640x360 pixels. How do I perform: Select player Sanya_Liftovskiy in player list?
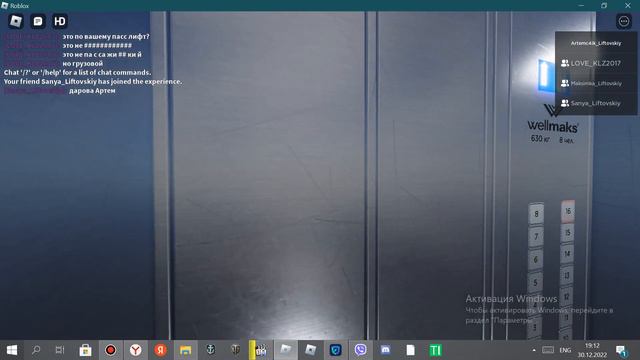596,103
